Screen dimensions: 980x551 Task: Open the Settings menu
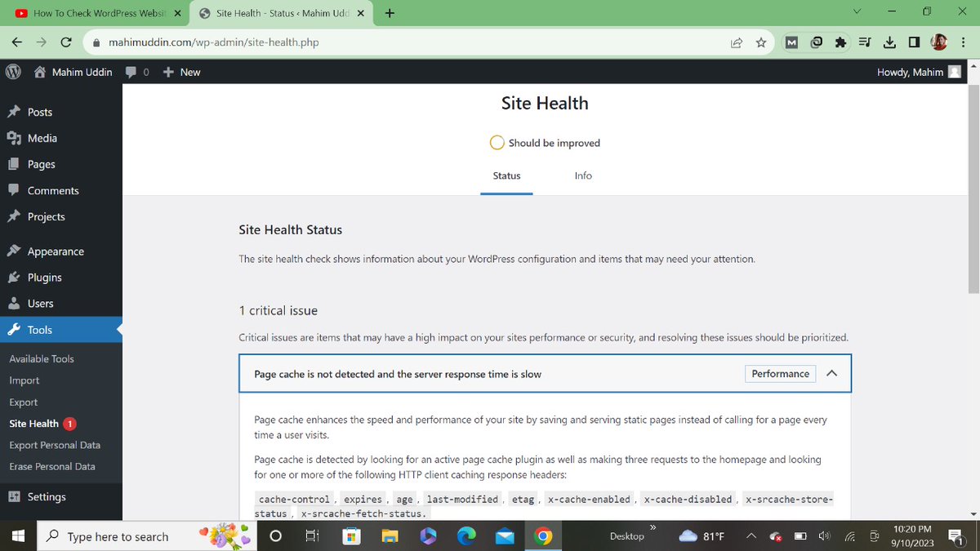pos(46,496)
